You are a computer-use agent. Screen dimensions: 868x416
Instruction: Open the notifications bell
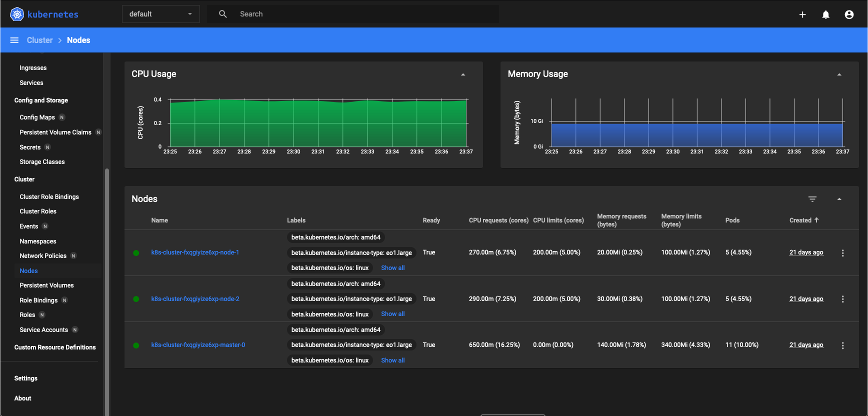point(825,14)
